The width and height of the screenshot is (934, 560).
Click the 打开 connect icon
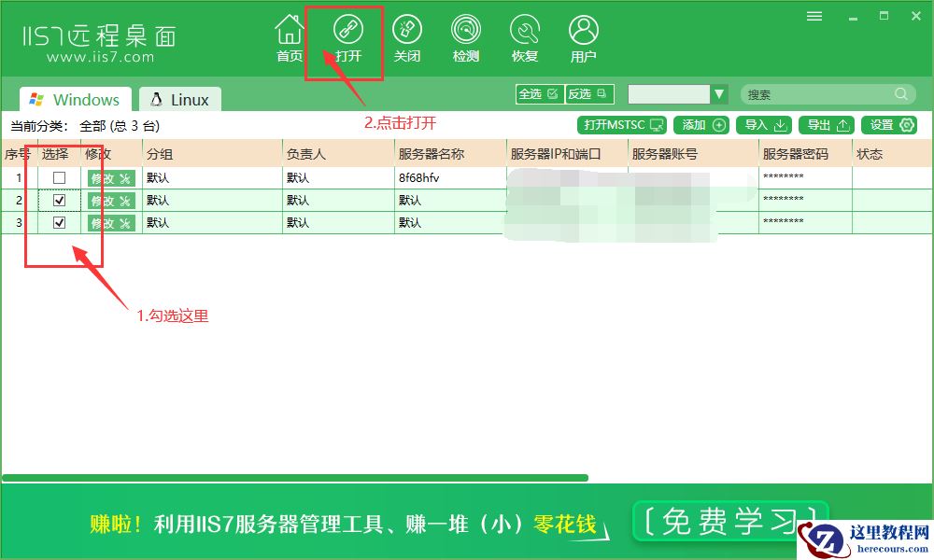click(x=347, y=38)
